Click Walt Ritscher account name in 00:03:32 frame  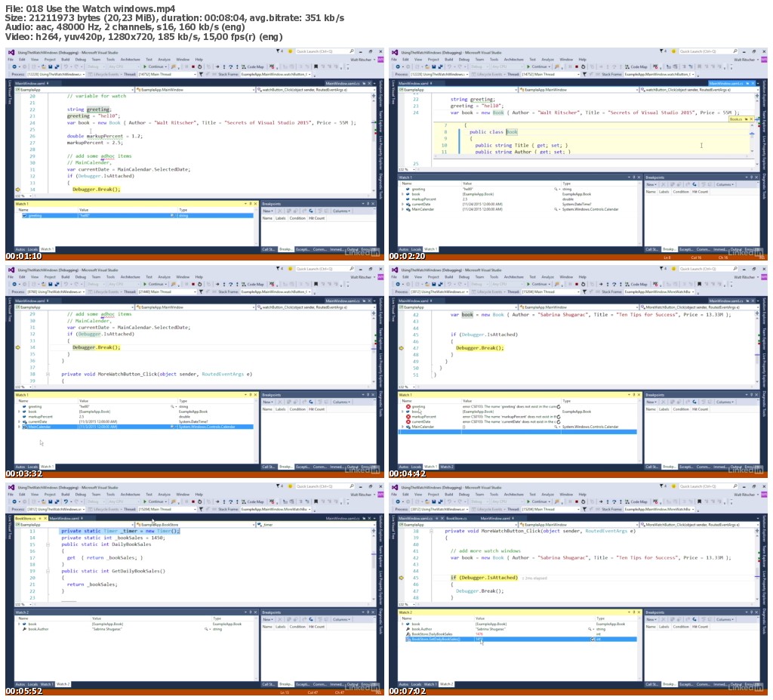[x=361, y=277]
